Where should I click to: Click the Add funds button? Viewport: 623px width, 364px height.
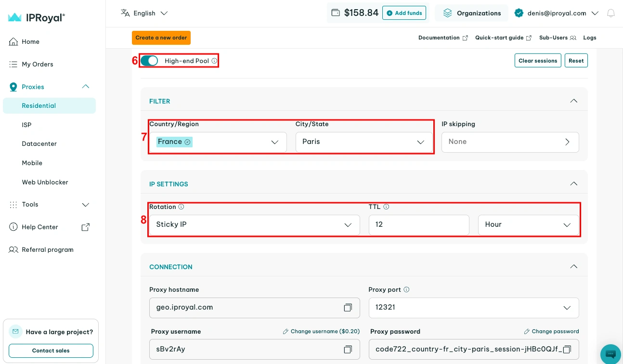point(404,13)
